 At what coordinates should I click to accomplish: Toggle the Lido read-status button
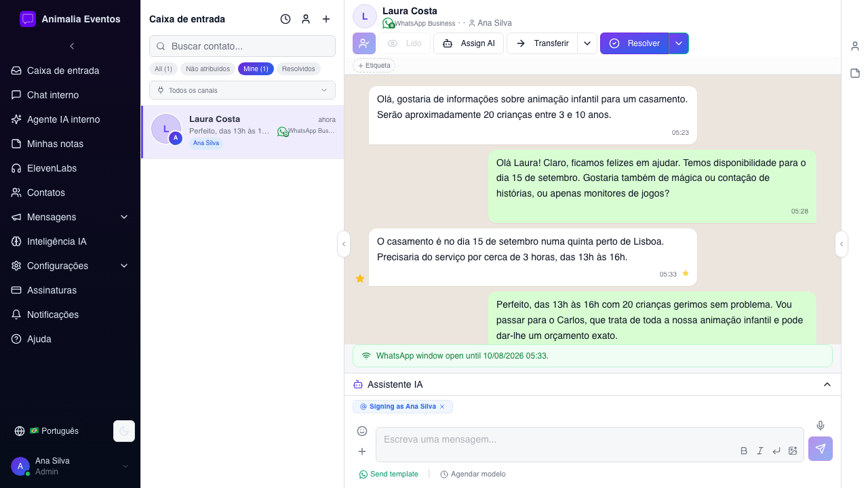[x=404, y=43]
